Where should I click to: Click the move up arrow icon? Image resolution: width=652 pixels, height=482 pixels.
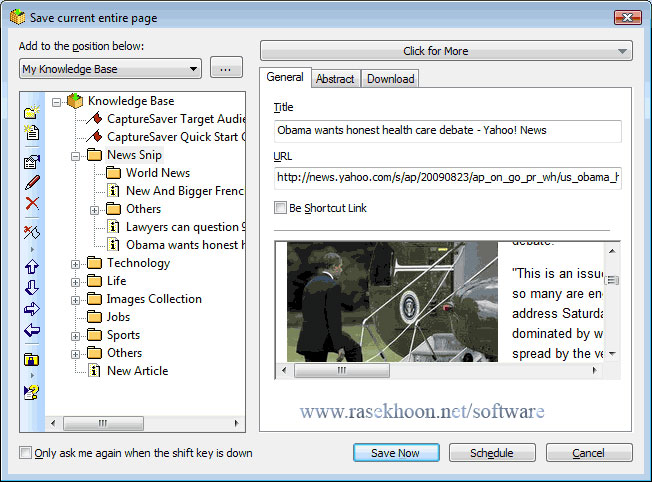point(31,267)
